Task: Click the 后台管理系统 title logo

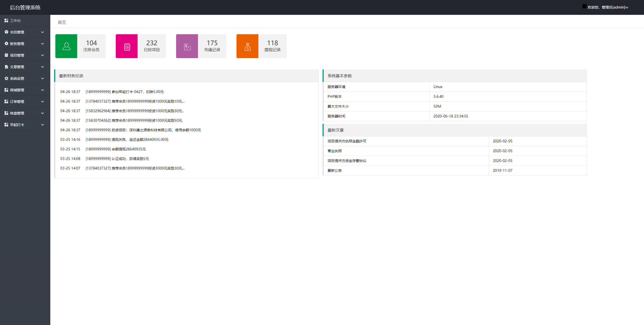Action: pos(25,7)
